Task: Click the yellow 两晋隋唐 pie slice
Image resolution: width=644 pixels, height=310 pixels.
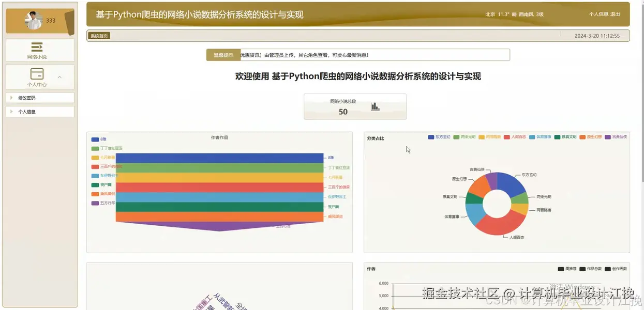Action: click(x=520, y=209)
